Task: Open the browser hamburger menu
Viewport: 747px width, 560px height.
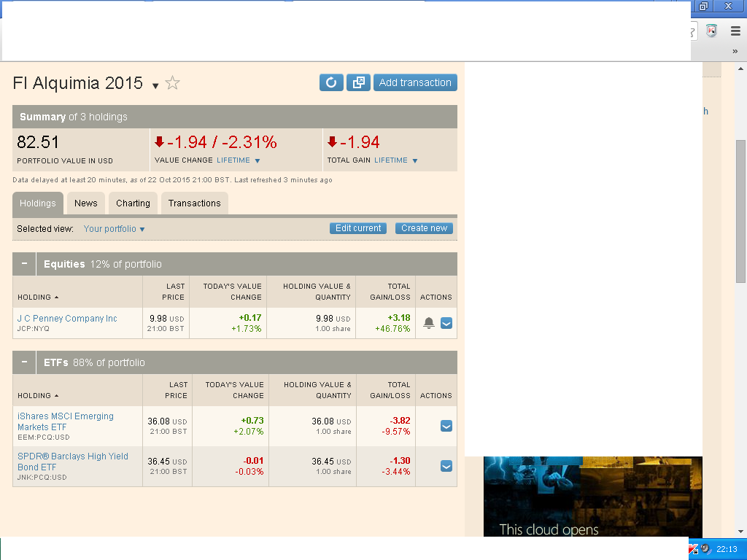Action: [x=735, y=31]
